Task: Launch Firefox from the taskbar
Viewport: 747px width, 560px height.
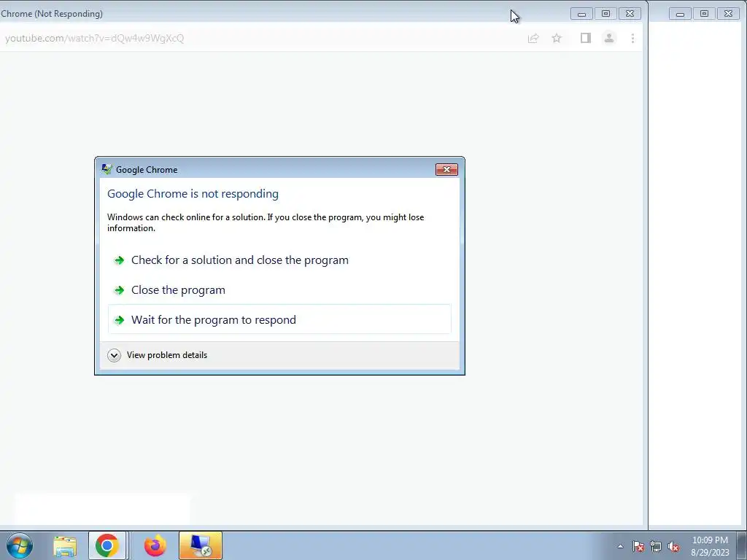Action: tap(155, 545)
